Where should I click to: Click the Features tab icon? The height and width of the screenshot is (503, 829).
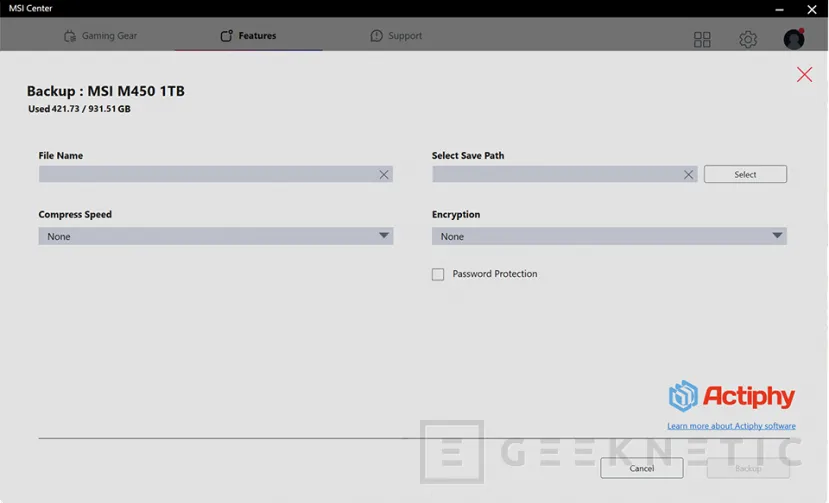[226, 35]
